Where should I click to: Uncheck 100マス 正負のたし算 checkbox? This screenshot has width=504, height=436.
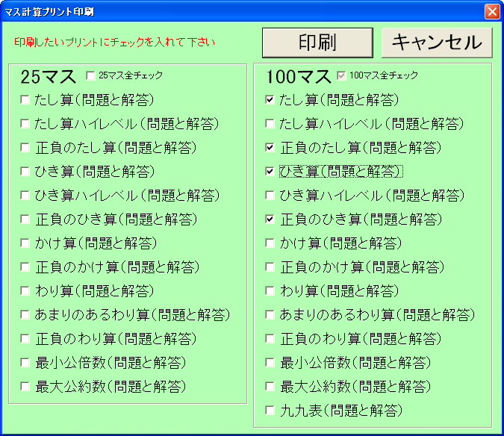tap(270, 148)
